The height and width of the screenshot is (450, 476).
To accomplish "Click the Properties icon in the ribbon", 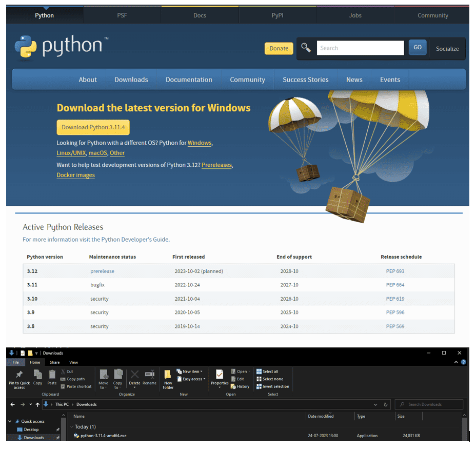I will click(x=220, y=375).
